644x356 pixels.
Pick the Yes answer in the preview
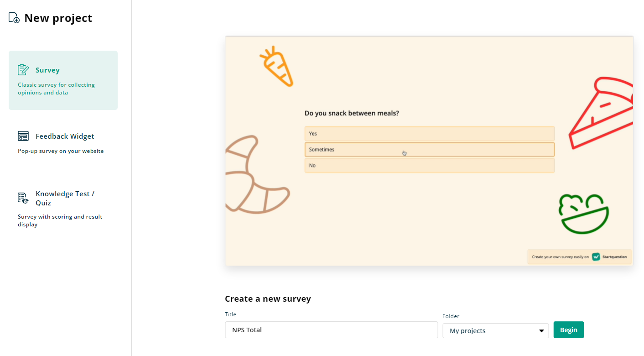(429, 134)
